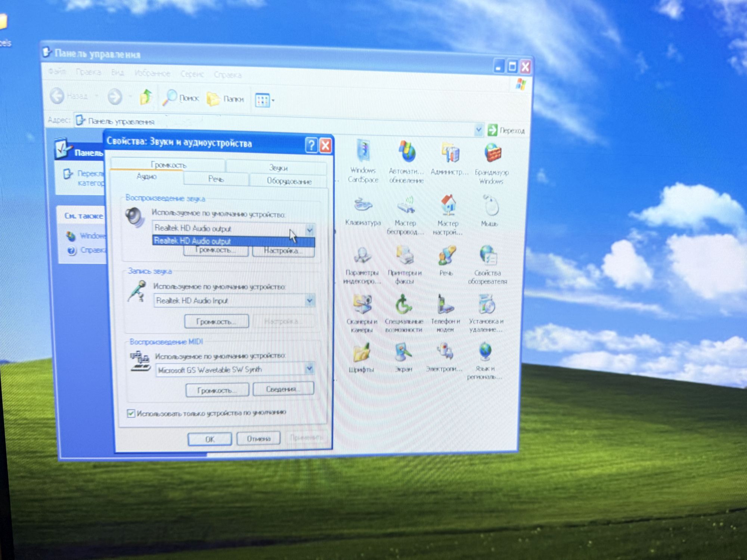
Task: Open the views button dropdown in toolbar
Action: point(265,100)
